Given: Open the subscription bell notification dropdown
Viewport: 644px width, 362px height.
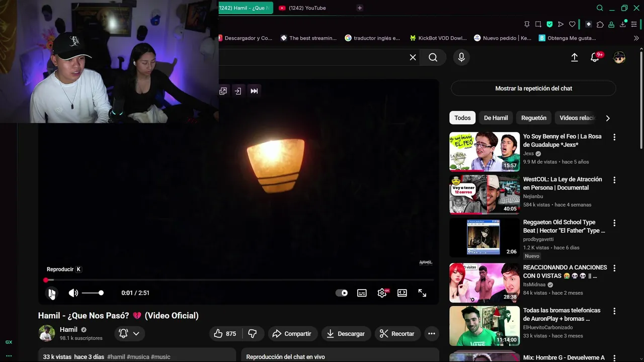Looking at the screenshot, I should [129, 333].
